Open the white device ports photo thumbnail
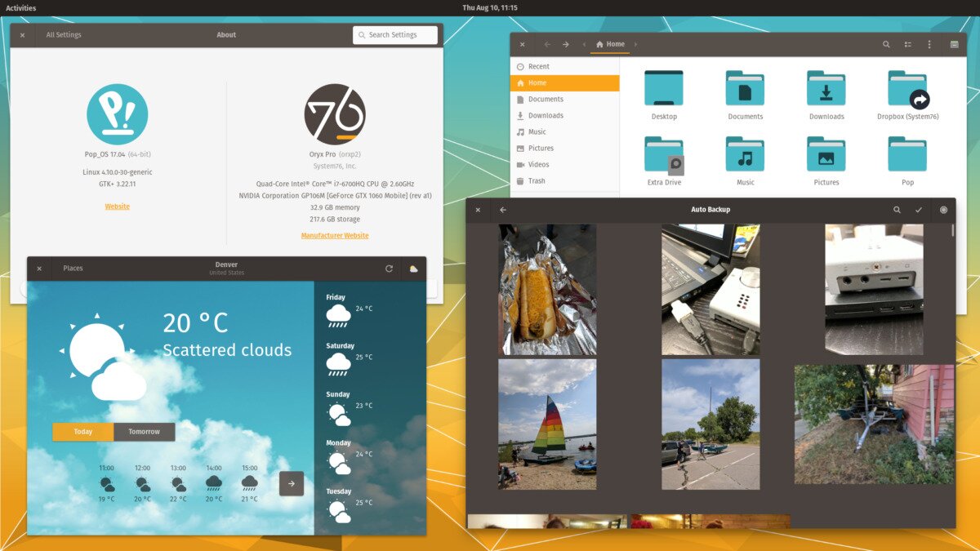This screenshot has height=551, width=980. (874, 290)
